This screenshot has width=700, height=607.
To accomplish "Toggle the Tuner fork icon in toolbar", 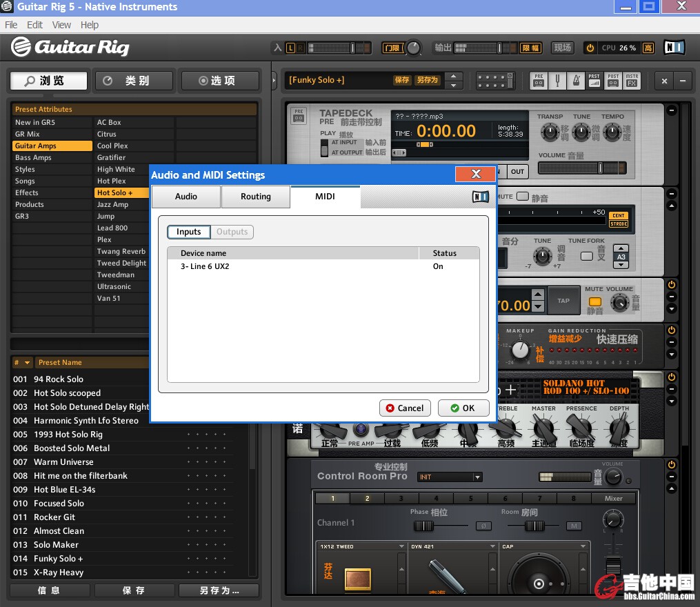I will point(557,81).
